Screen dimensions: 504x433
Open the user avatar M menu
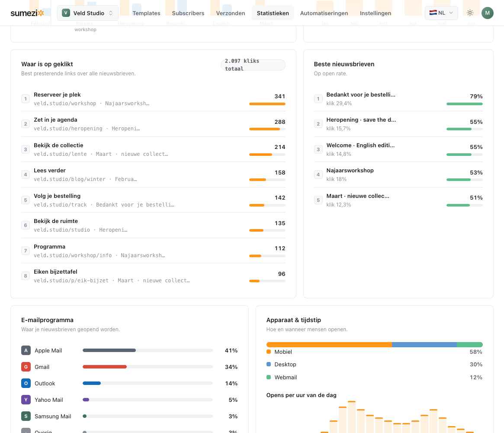[487, 13]
